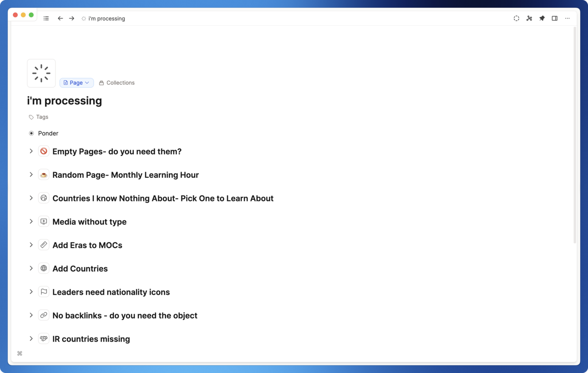Click the i'm processing breadcrumb title
This screenshot has width=588, height=373.
(x=106, y=18)
